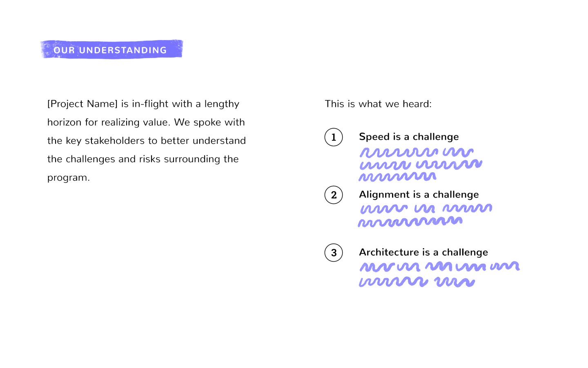This screenshot has height=368, width=588.
Task: Click the 'challenges and risks surrounding' line
Action: (x=143, y=159)
